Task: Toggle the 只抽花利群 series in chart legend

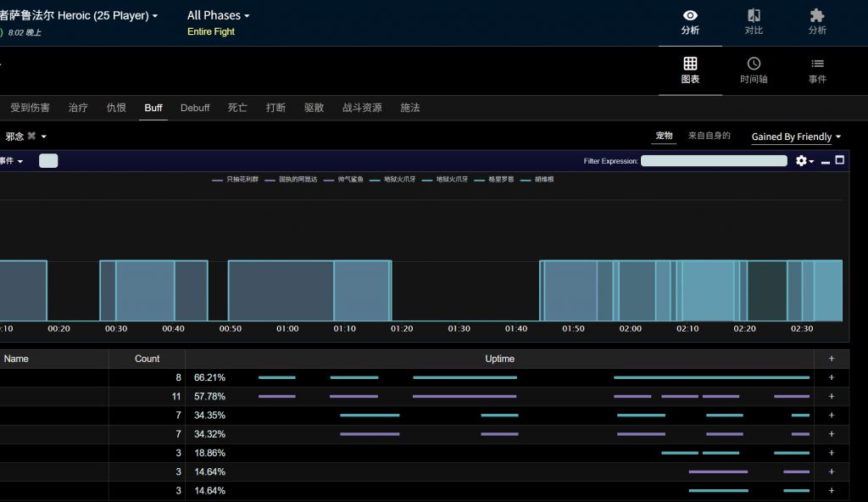Action: [x=235, y=180]
